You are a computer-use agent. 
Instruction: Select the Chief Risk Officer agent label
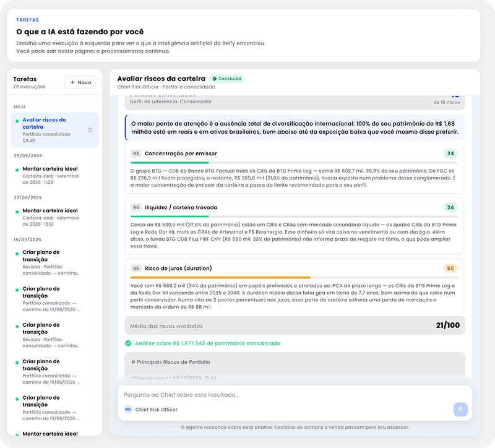pyautogui.click(x=157, y=410)
